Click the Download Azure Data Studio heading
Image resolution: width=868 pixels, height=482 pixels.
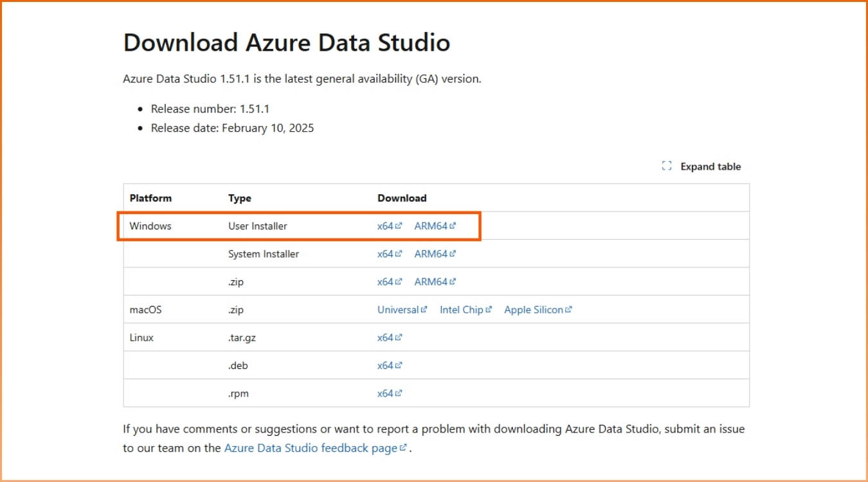pos(287,43)
